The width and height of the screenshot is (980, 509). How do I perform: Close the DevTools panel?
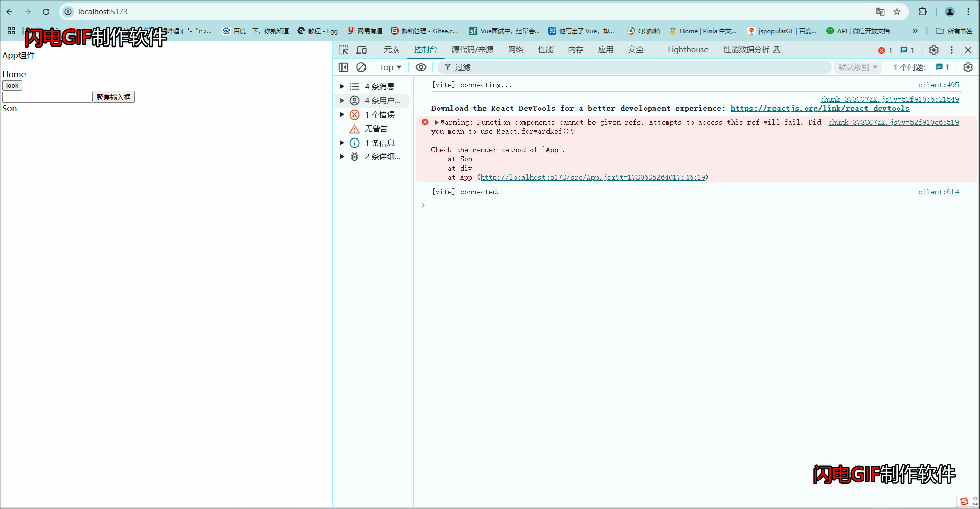[968, 50]
